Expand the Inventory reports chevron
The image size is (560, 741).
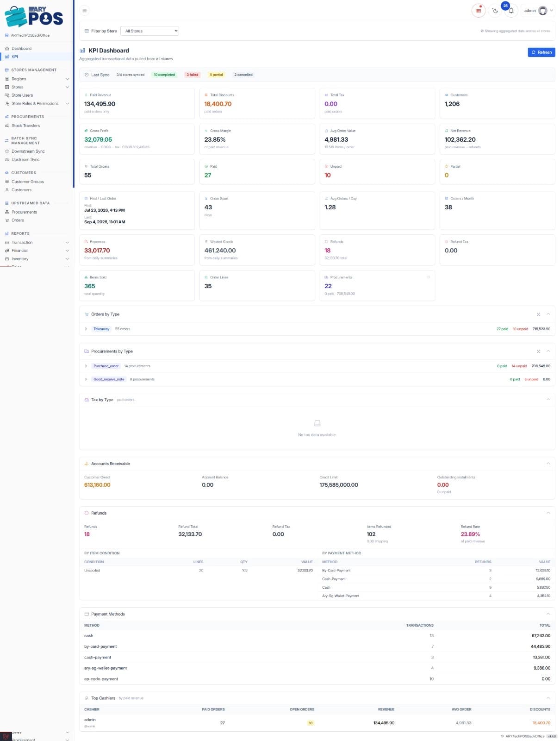pos(67,259)
